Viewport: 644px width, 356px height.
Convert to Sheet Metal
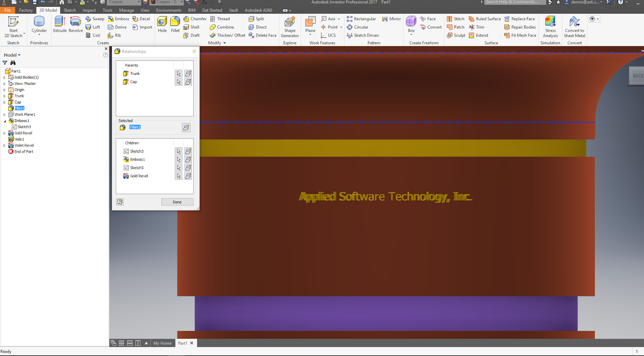(x=574, y=27)
